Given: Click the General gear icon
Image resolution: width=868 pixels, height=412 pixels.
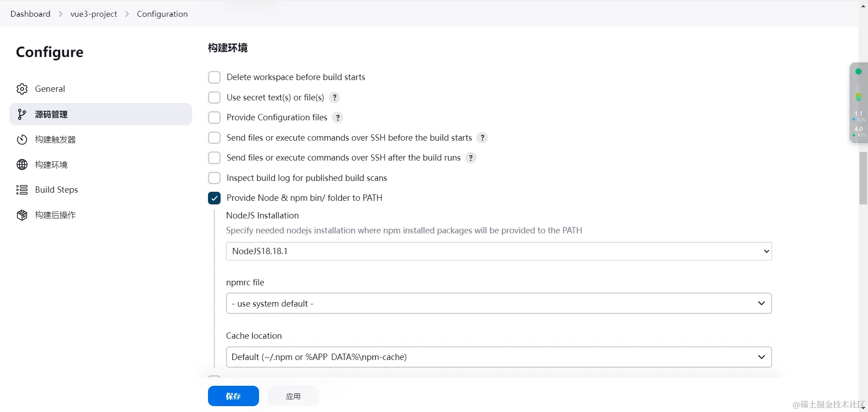Looking at the screenshot, I should click(x=22, y=89).
